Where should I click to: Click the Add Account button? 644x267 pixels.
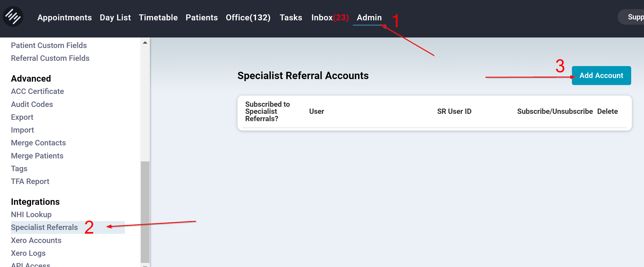point(601,75)
